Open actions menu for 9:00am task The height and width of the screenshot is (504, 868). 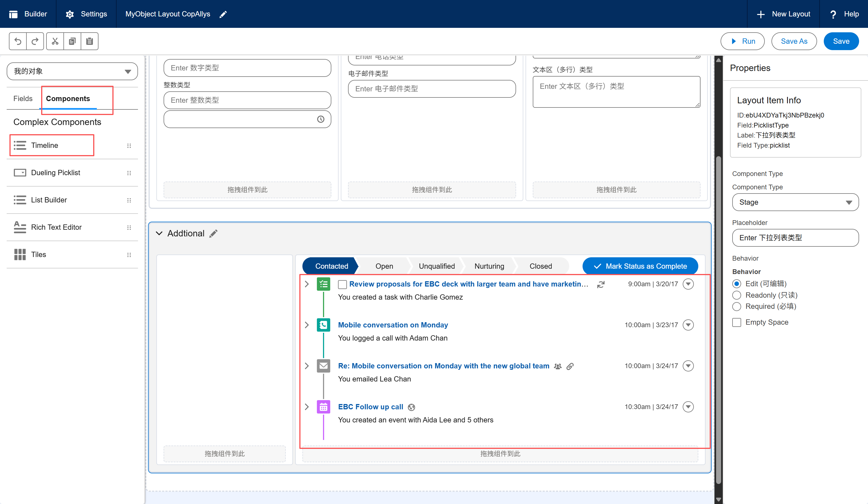point(688,284)
